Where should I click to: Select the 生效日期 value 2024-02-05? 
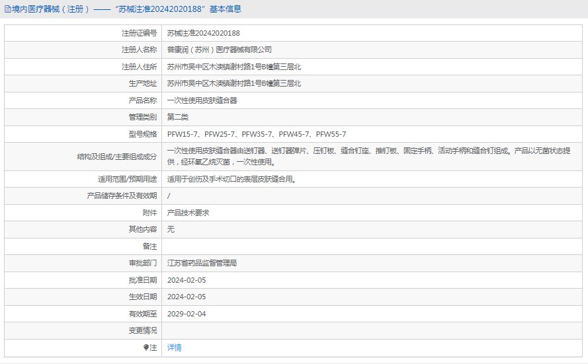click(187, 297)
